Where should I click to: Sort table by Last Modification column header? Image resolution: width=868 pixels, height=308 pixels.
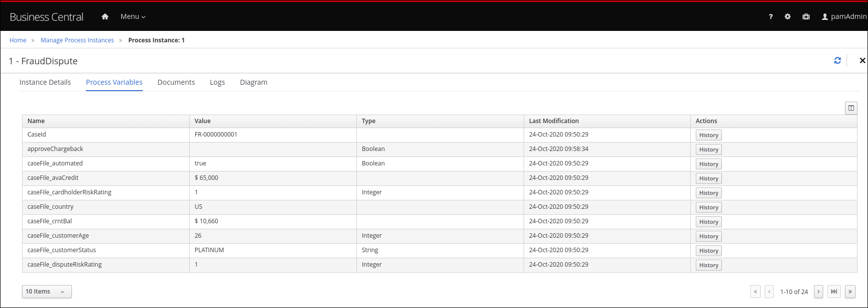(x=554, y=121)
